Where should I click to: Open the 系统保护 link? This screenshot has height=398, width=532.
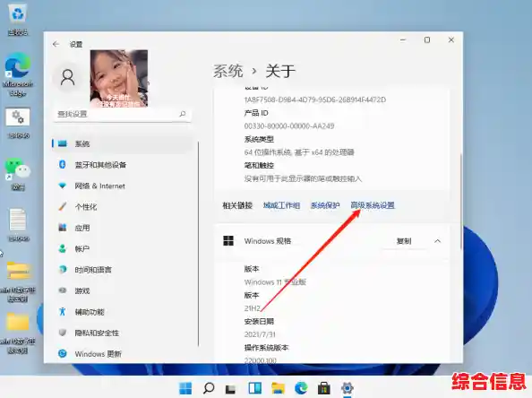325,205
